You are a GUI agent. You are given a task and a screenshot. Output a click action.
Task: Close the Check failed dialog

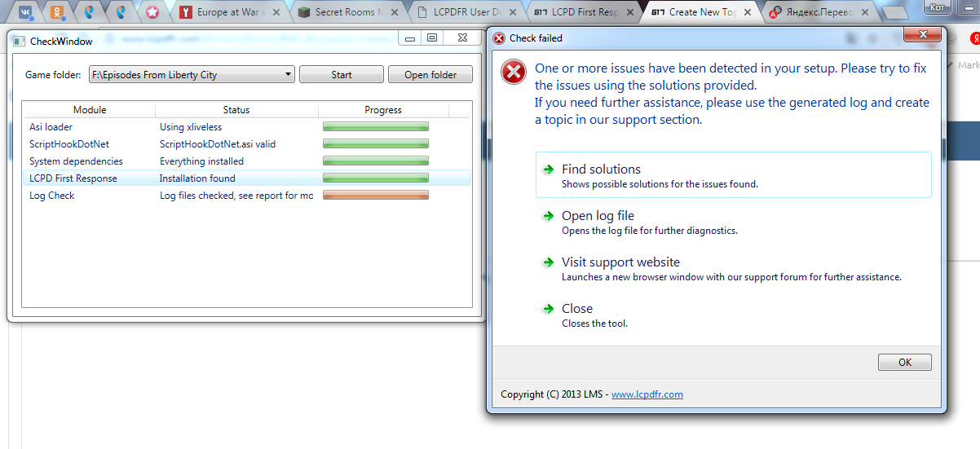pyautogui.click(x=922, y=35)
